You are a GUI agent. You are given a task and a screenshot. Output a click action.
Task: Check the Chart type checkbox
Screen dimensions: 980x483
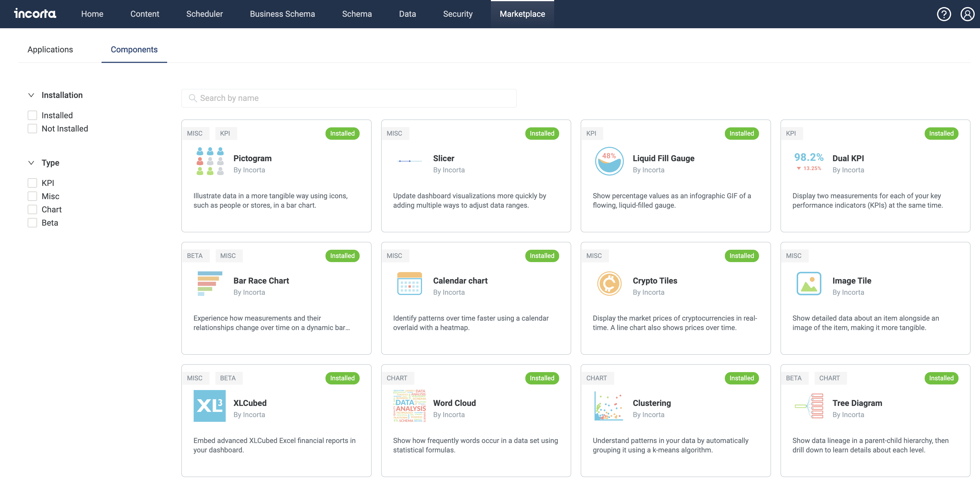(32, 209)
